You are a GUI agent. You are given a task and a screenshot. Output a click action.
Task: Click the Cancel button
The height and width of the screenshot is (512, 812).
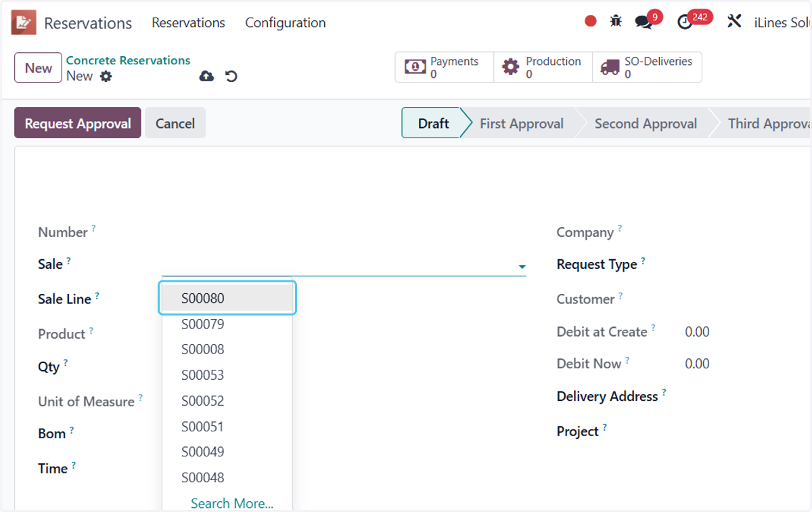tap(175, 123)
